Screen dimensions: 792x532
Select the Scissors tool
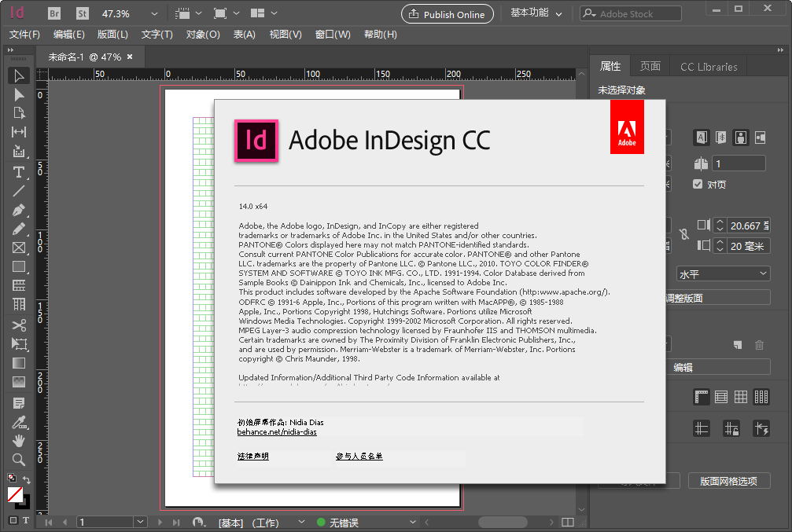[x=20, y=325]
